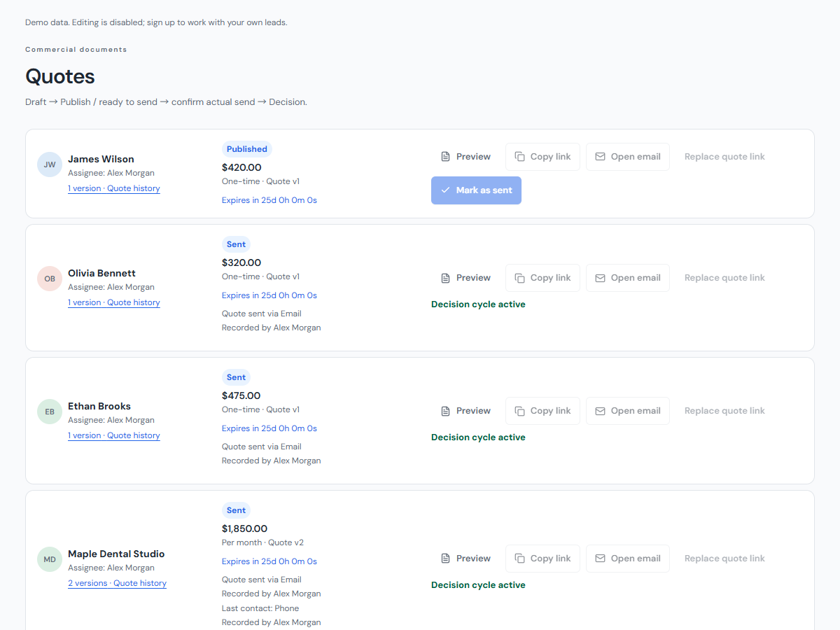The width and height of the screenshot is (840, 630).
Task: Click Replace quote link for Ethan Brooks
Action: [x=724, y=411]
